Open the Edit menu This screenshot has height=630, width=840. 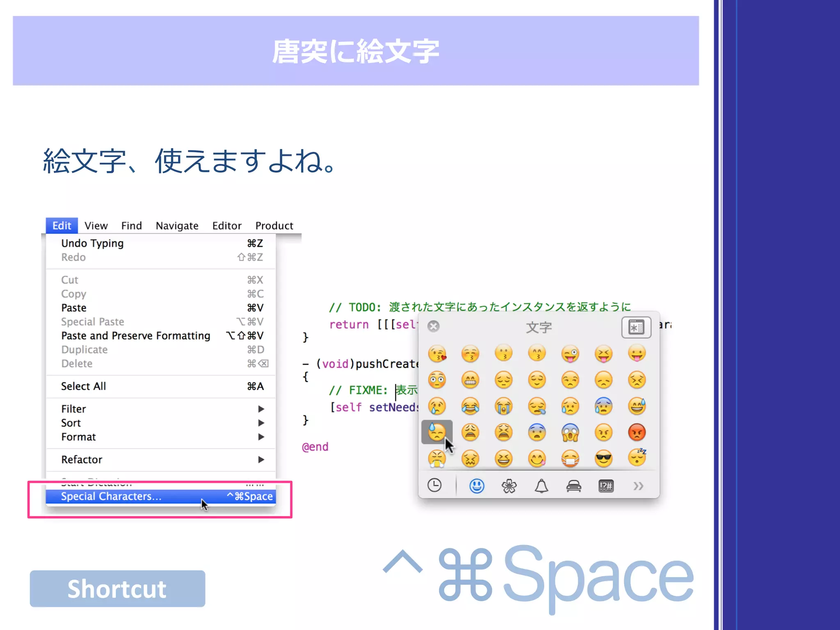coord(62,226)
